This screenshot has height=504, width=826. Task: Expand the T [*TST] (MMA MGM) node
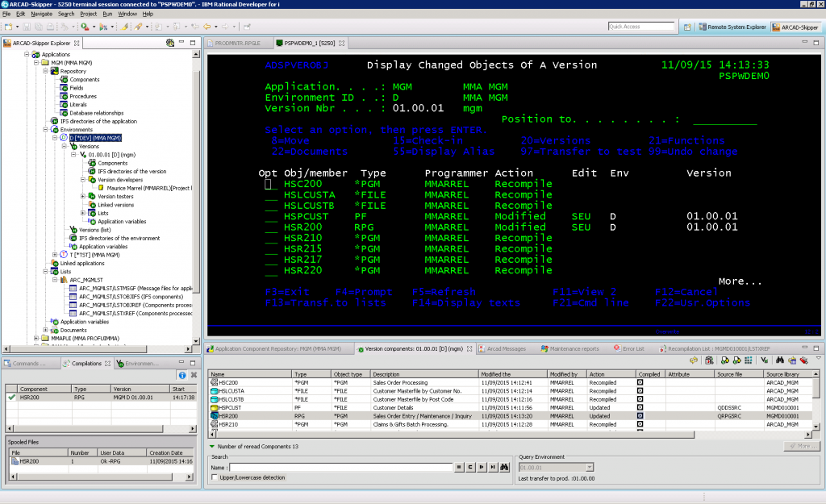55,255
